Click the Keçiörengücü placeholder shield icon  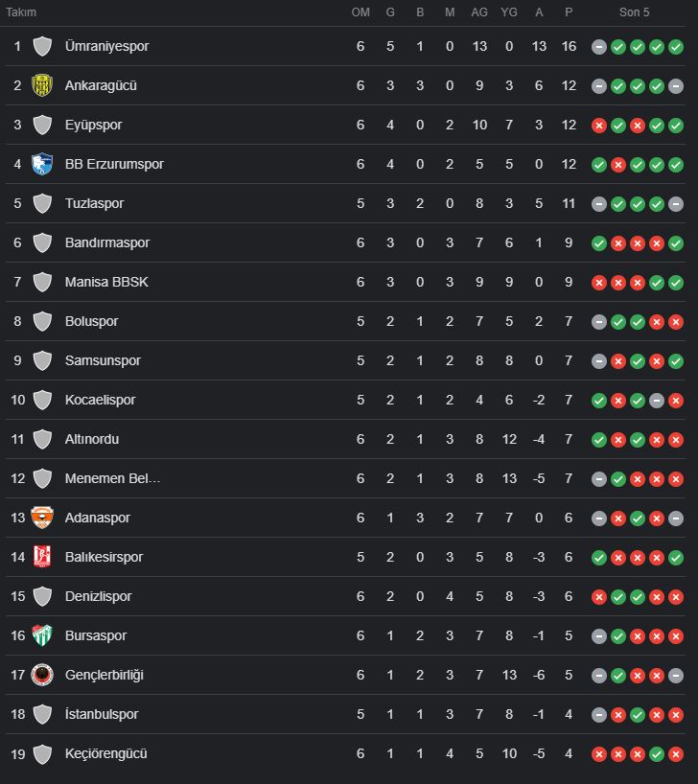[x=42, y=753]
